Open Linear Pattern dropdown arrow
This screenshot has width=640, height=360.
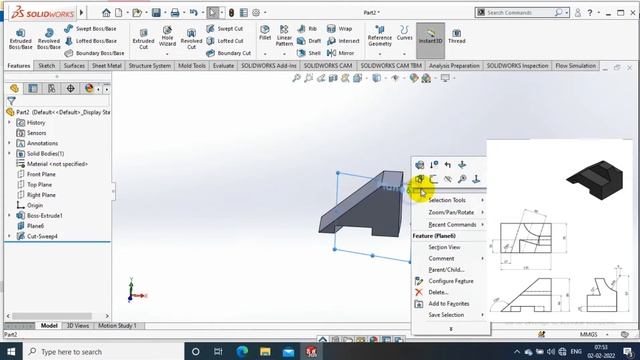point(284,54)
